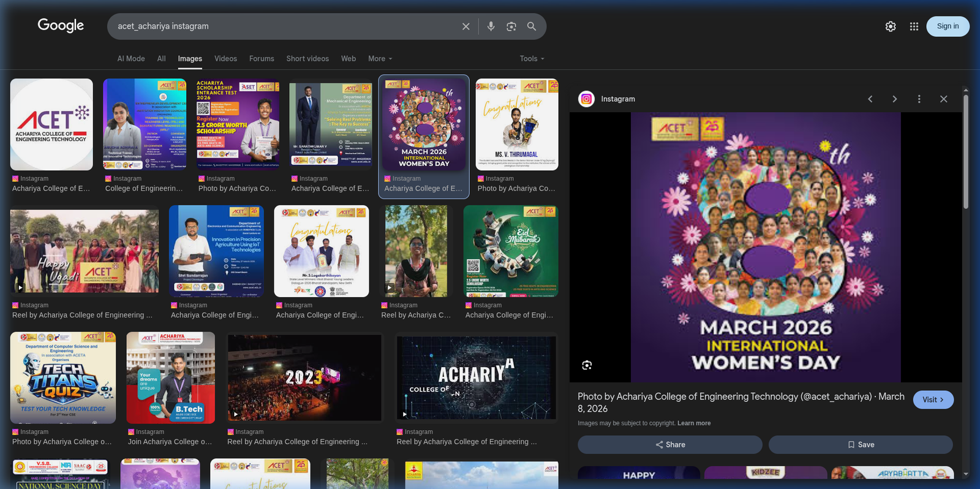Image resolution: width=980 pixels, height=489 pixels.
Task: Go to next image in preview panel
Action: coord(894,99)
